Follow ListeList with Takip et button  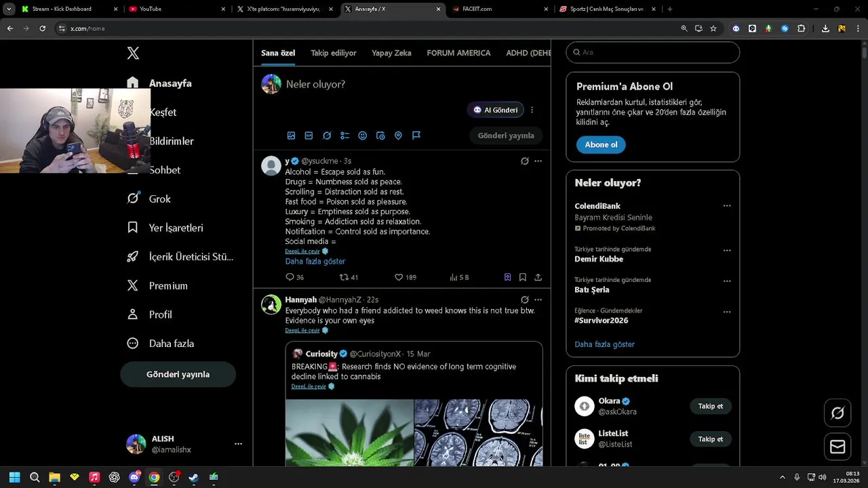[711, 439]
